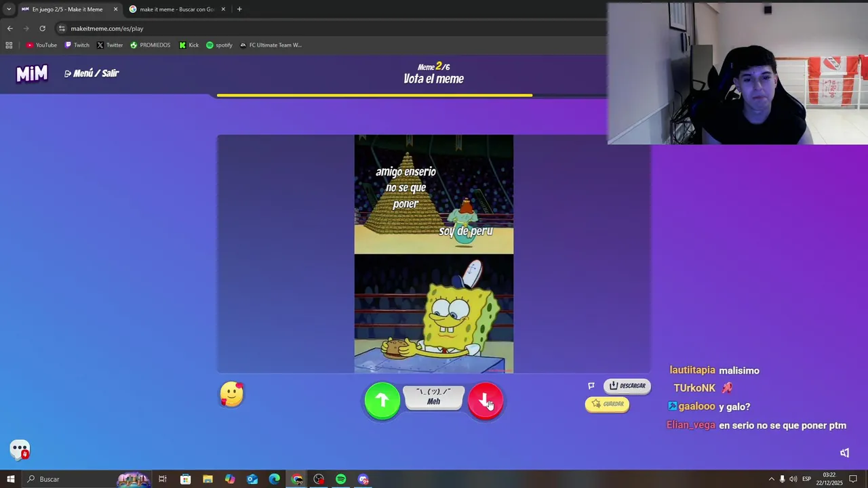This screenshot has width=868, height=488.
Task: Go forward in browser history
Action: click(x=26, y=28)
